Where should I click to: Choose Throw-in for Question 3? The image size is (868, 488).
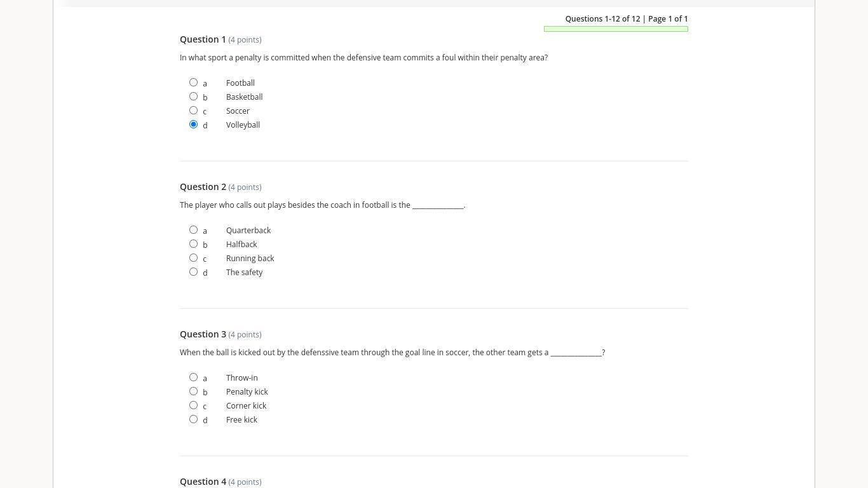[x=193, y=377]
